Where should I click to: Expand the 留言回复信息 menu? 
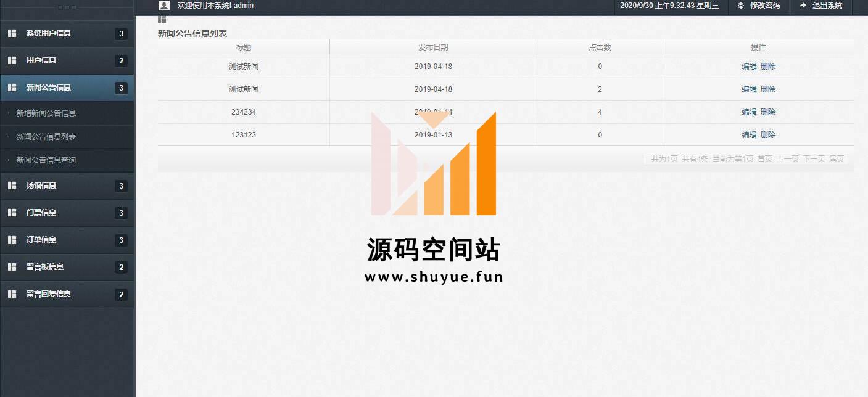pos(67,293)
